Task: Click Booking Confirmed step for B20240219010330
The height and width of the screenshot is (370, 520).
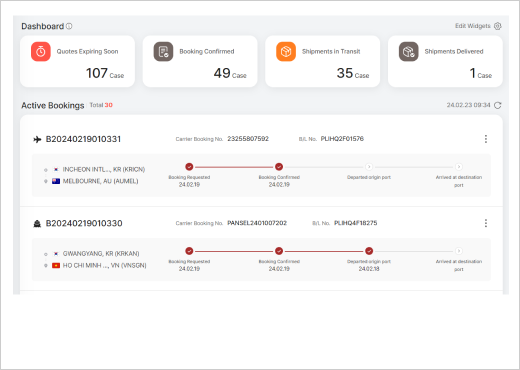Action: (279, 251)
